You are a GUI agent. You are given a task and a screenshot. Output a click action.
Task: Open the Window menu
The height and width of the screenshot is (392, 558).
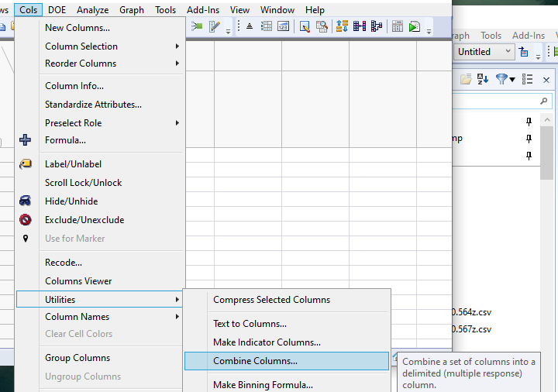tap(277, 10)
